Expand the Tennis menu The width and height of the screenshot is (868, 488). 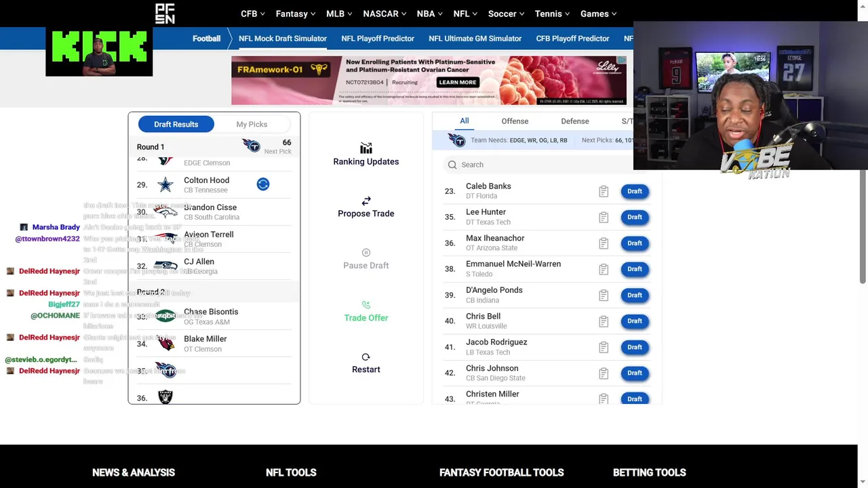(x=553, y=14)
